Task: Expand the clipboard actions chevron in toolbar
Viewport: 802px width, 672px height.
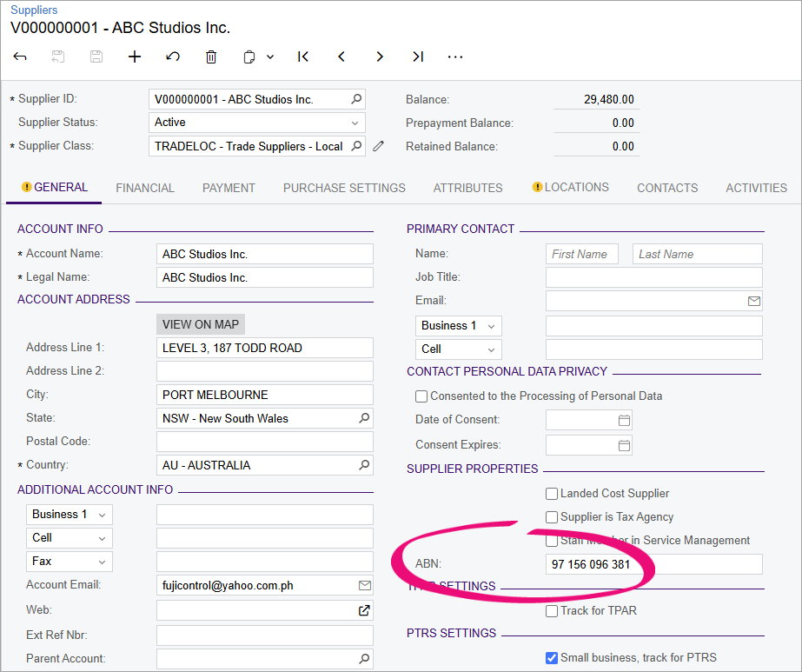Action: point(269,57)
